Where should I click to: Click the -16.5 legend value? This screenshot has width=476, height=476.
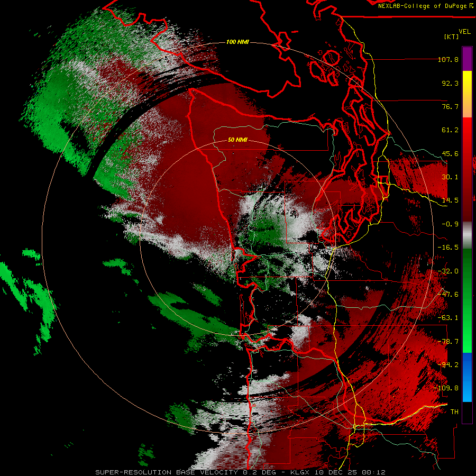[x=448, y=248]
